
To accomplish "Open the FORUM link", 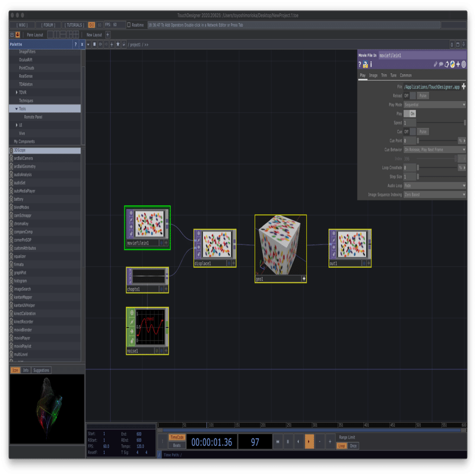I will point(48,25).
